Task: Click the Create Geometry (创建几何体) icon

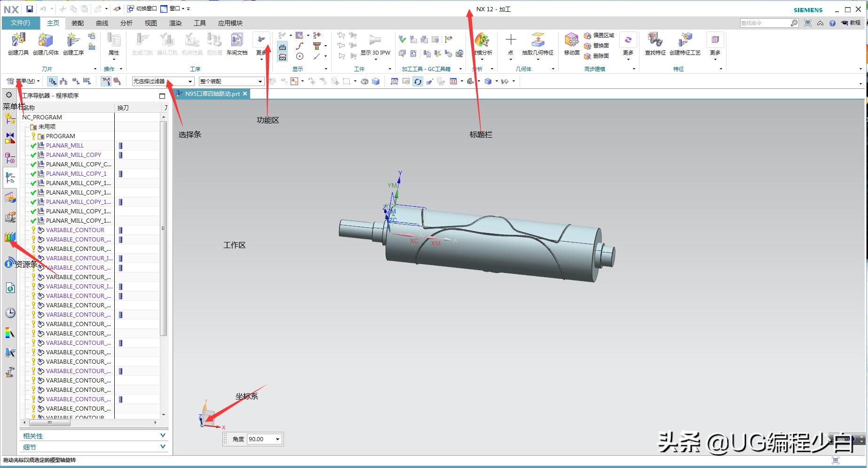Action: (x=46, y=40)
